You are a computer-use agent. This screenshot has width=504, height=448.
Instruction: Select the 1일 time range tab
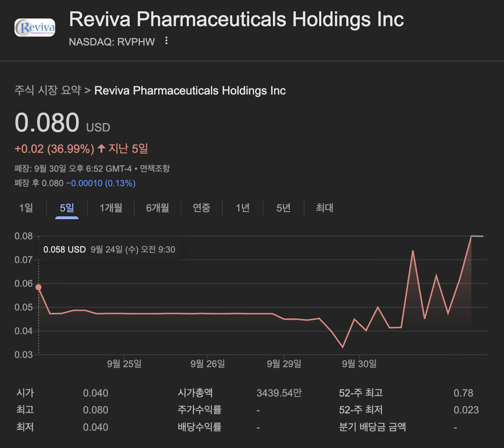tap(26, 208)
